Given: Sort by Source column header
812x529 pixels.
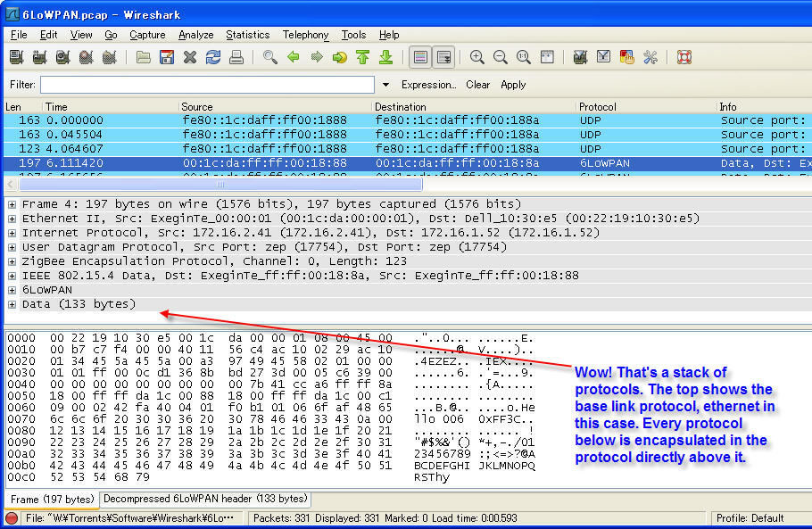Looking at the screenshot, I should pos(276,107).
